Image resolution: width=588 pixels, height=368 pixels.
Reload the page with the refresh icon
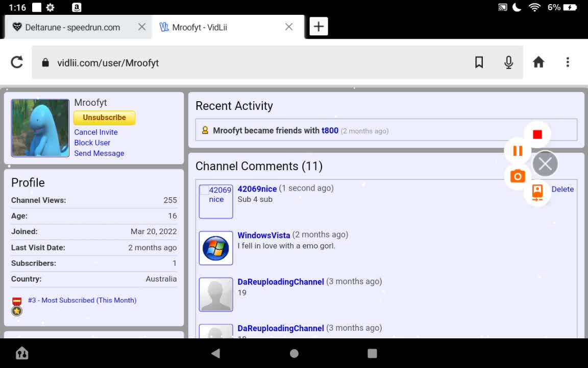(17, 62)
